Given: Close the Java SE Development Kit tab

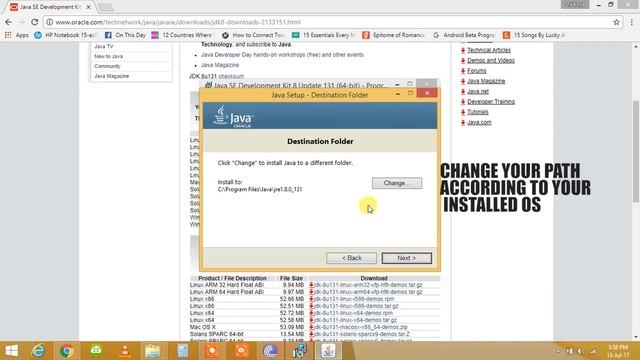Looking at the screenshot, I should (89, 7).
